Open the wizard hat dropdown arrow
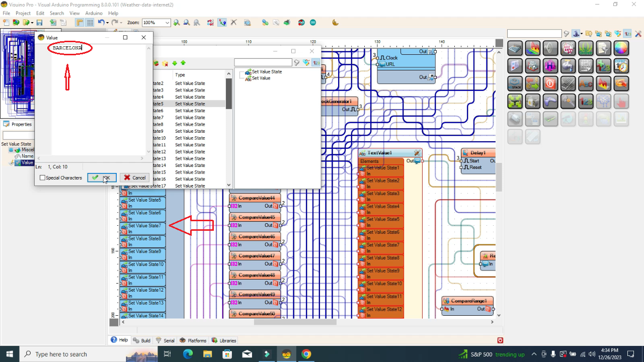 click(581, 34)
